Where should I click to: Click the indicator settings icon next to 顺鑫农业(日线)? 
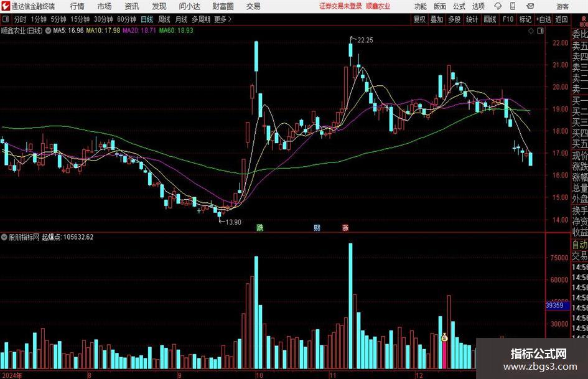pyautogui.click(x=49, y=30)
